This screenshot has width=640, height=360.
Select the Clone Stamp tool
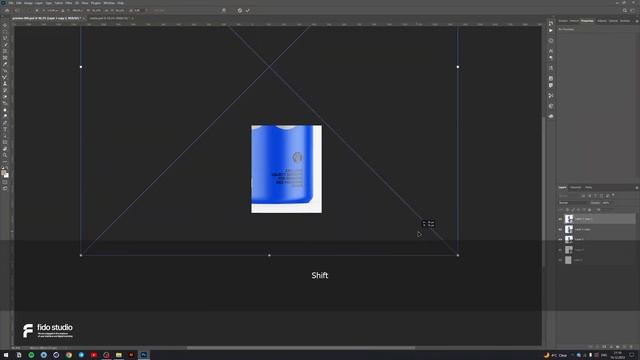(5, 84)
